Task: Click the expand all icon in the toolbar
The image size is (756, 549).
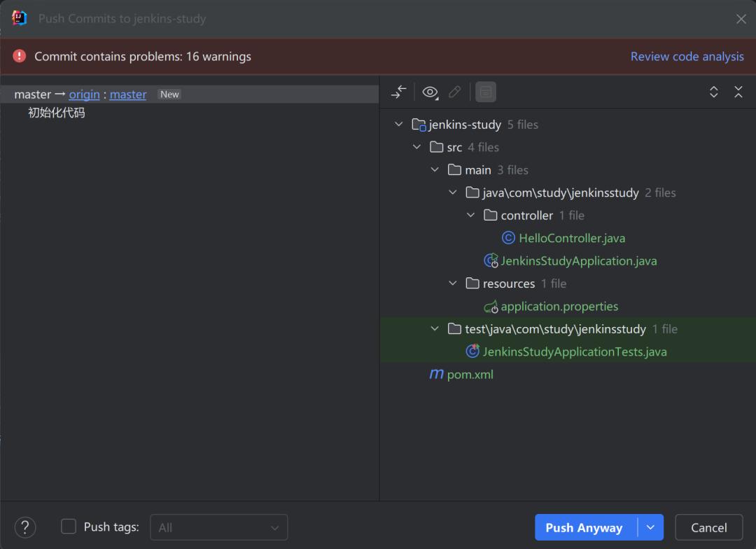Action: [x=713, y=92]
